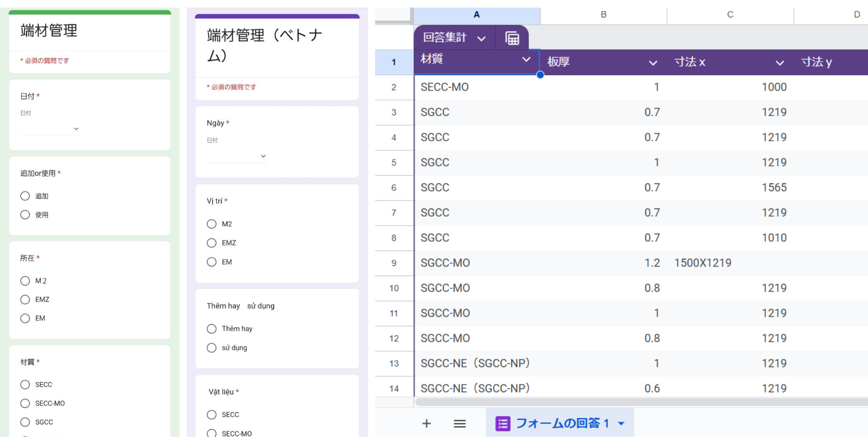Open the Ngày date dropdown in Vietnam form

(x=237, y=156)
